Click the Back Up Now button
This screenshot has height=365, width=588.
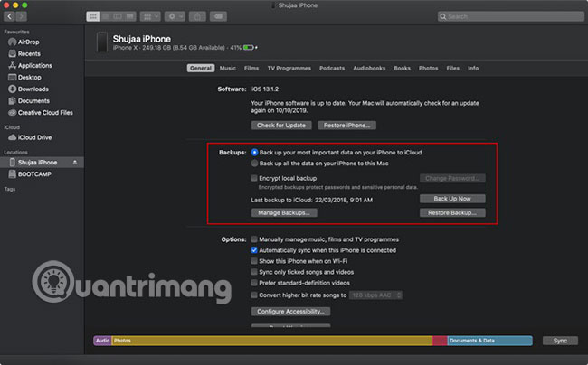(x=452, y=199)
